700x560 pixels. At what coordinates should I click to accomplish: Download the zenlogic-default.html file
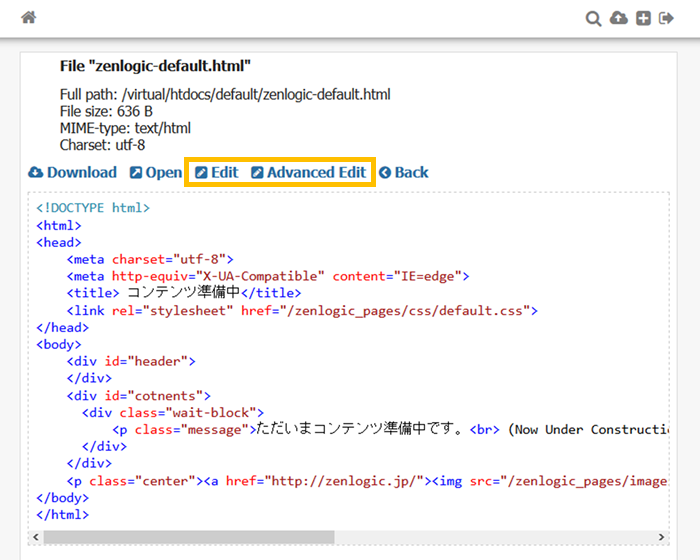coord(73,172)
